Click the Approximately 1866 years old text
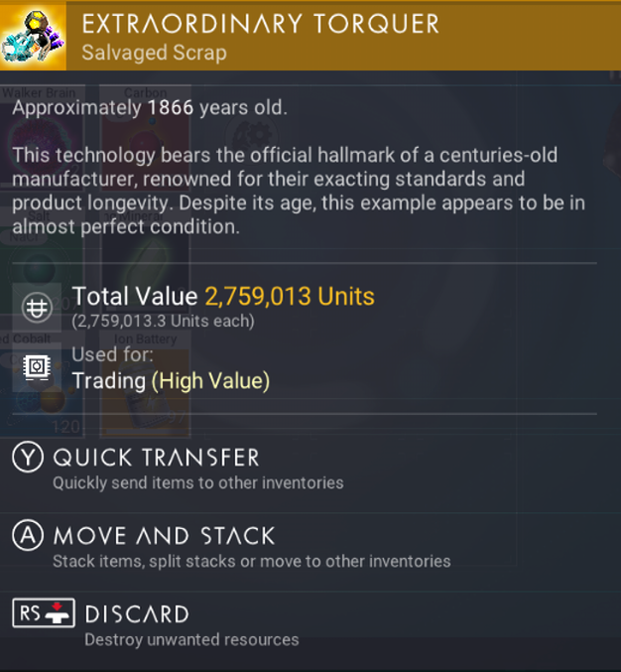 pos(150,107)
